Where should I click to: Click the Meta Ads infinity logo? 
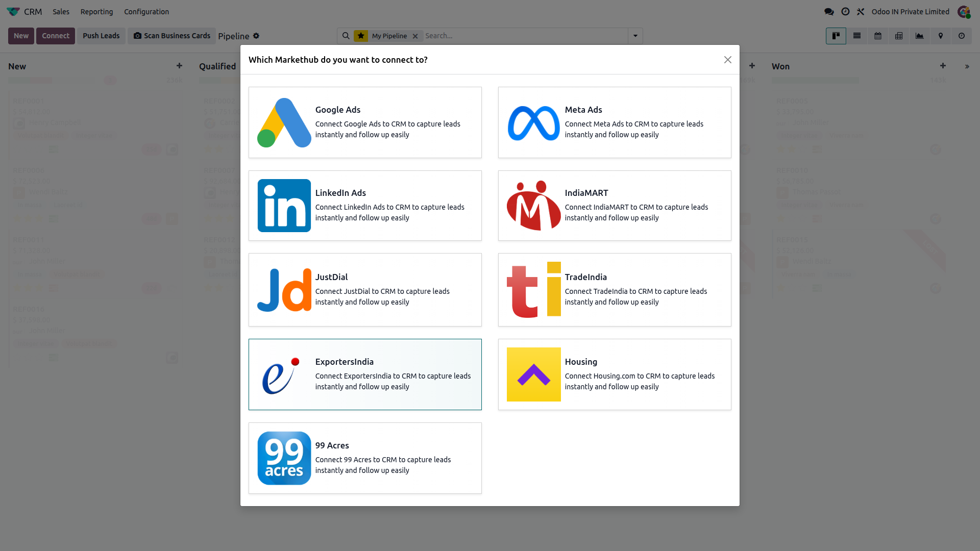pos(533,123)
